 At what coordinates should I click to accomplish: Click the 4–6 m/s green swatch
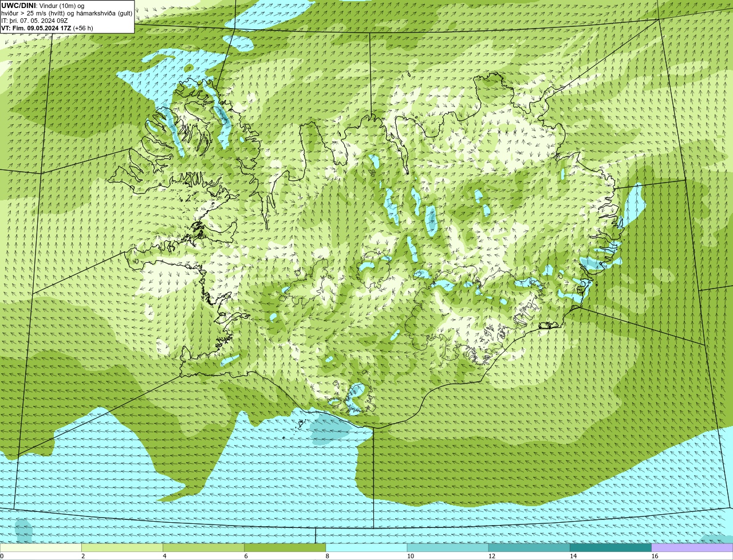[203, 548]
